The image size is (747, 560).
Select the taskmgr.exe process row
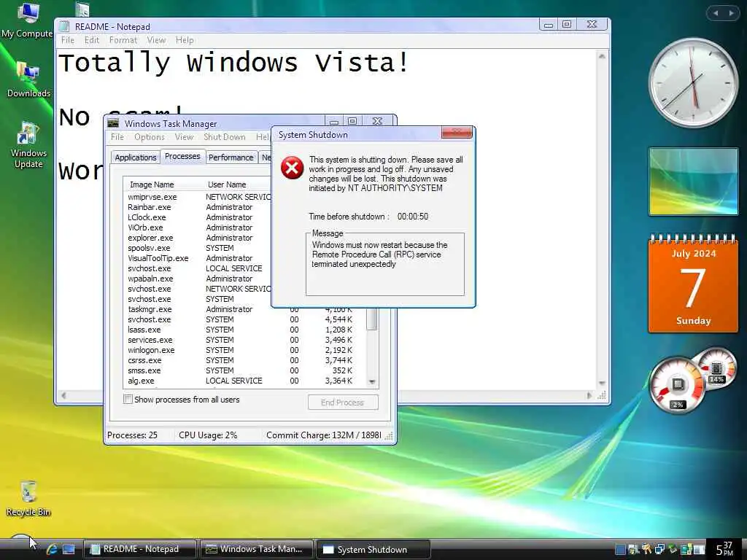coord(245,309)
